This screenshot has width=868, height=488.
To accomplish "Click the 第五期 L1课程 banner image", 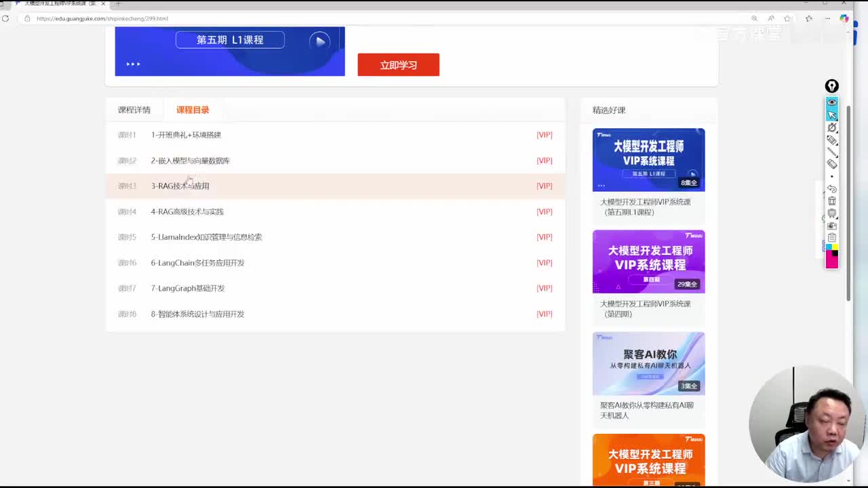I will coord(230,52).
